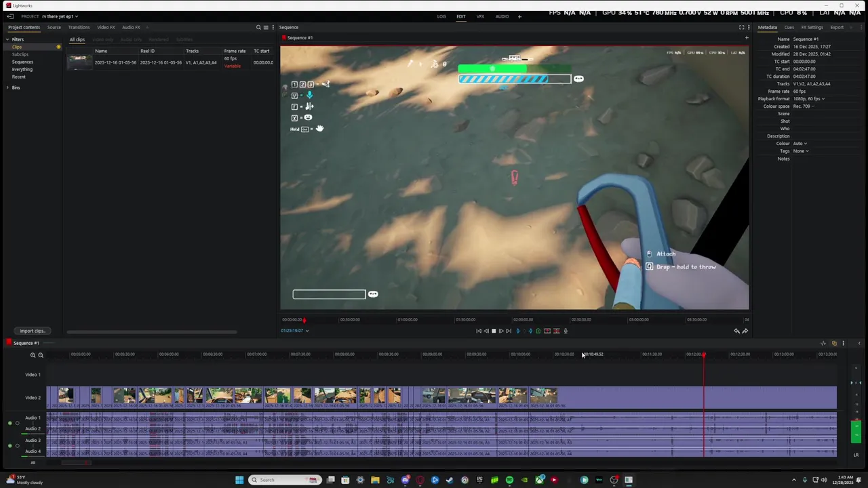The height and width of the screenshot is (488, 868).
Task: Click the Redo arrow
Action: point(745,331)
